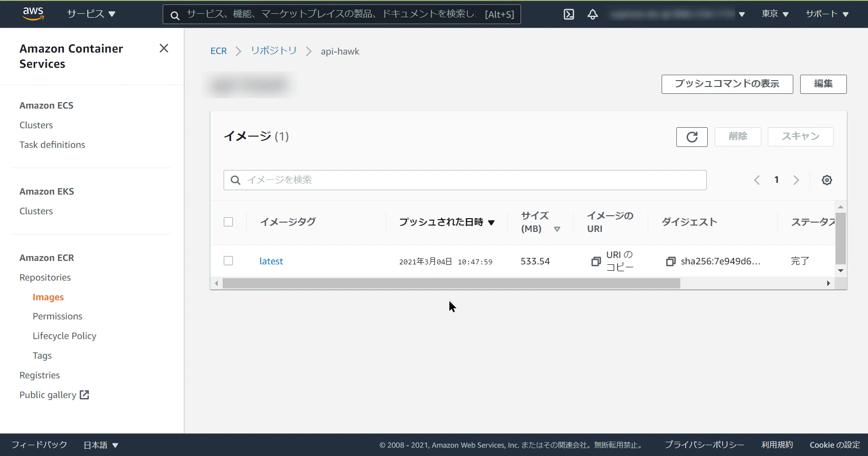Image resolution: width=868 pixels, height=456 pixels.
Task: Open EKS Clusters in sidebar
Action: coord(36,211)
